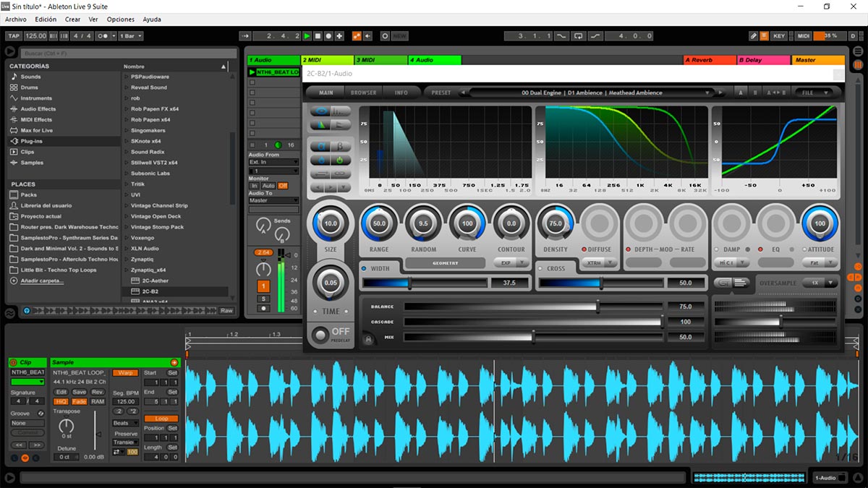Launch the NTH6_BEAT clip play triangle
Viewport: 868px width, 488px height.
pos(252,72)
